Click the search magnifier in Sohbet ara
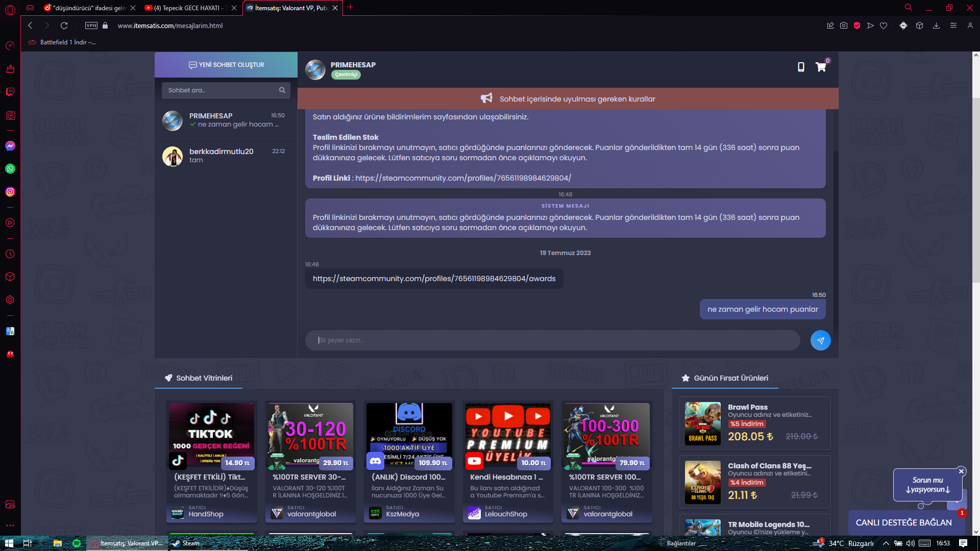 282,90
